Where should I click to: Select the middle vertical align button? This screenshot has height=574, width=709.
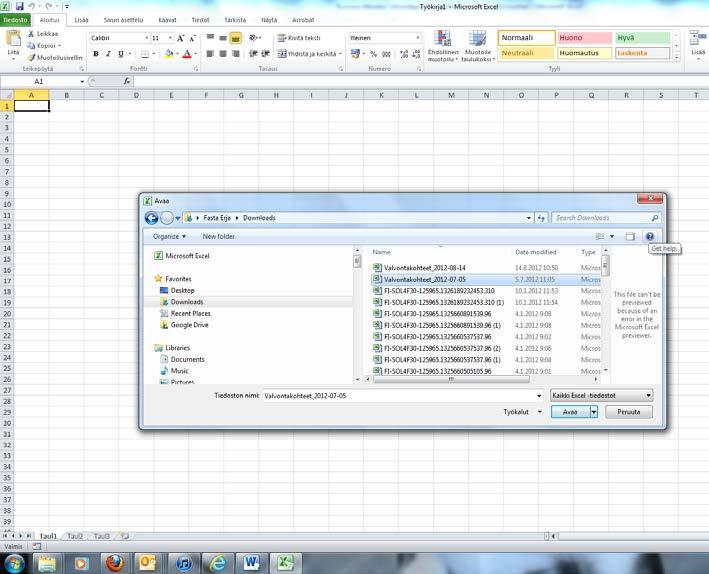click(223, 38)
